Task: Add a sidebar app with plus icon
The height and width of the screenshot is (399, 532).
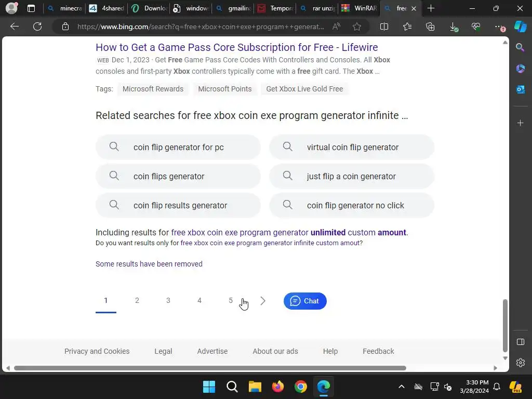Action: [520, 123]
